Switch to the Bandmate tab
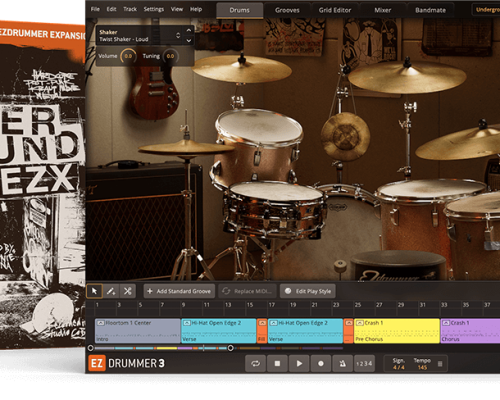500x400 pixels. [x=430, y=10]
